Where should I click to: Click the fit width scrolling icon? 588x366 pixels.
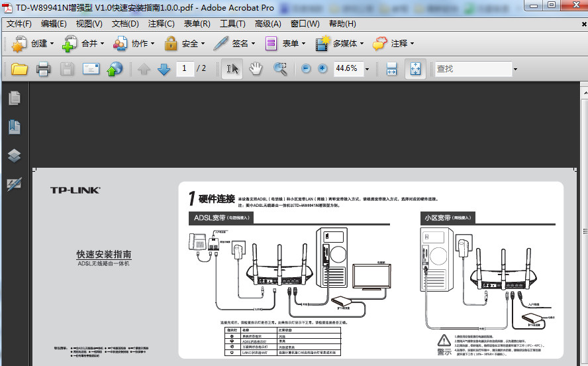point(391,69)
